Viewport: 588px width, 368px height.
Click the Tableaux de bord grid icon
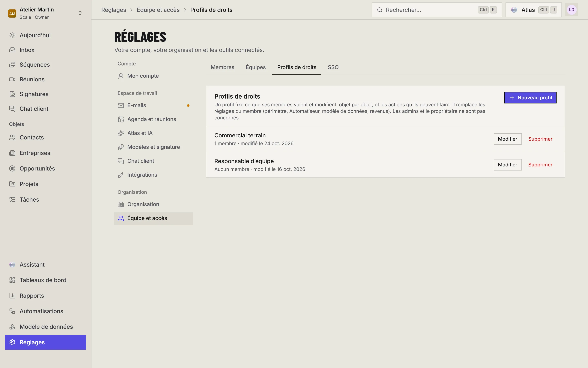coord(12,280)
